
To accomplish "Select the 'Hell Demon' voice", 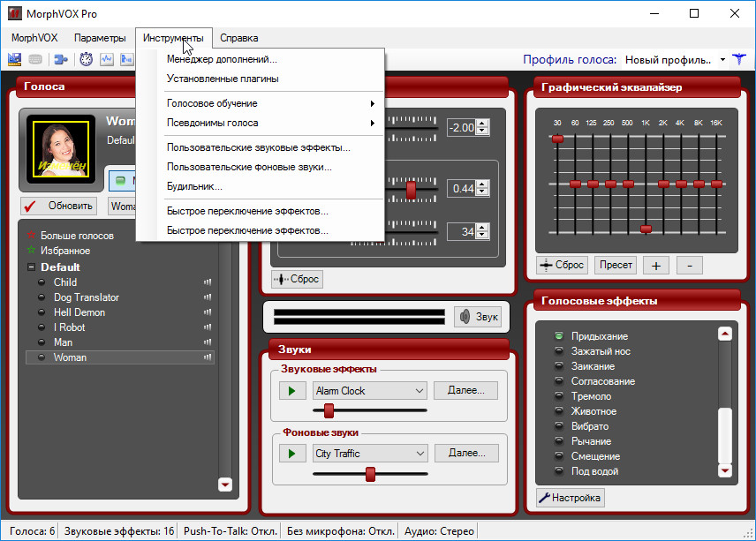I will (79, 312).
